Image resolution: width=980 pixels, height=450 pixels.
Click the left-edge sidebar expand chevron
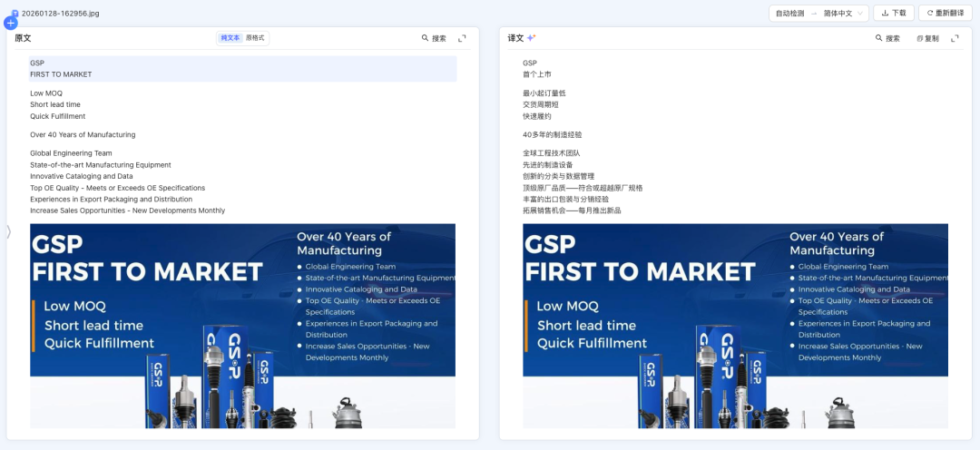9,232
